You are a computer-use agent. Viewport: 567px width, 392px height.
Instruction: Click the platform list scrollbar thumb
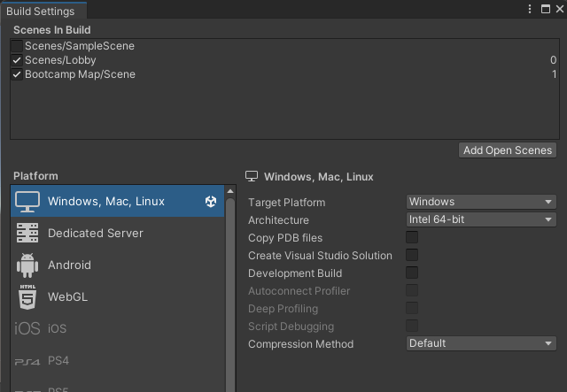pyautogui.click(x=230, y=295)
